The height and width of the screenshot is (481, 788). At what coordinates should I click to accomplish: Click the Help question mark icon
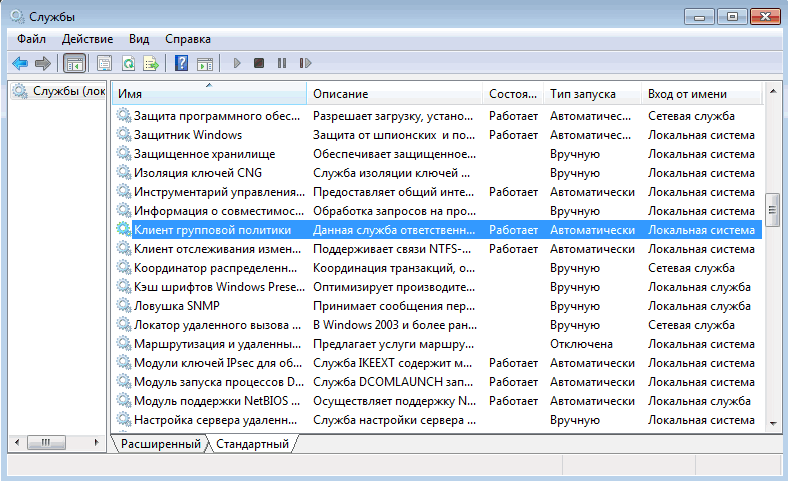181,63
